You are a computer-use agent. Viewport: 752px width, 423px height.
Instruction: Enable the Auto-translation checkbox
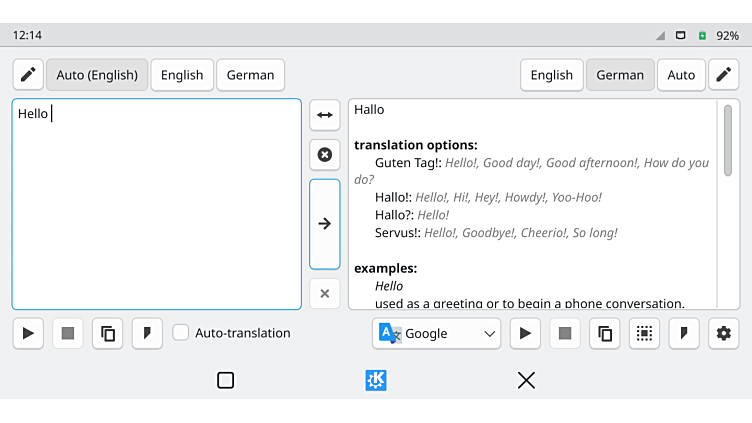coord(181,333)
